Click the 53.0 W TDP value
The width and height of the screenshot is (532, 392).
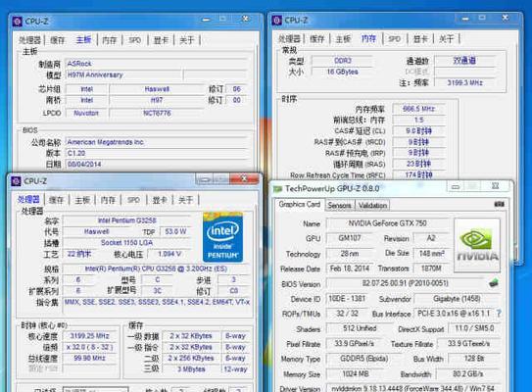pos(175,231)
